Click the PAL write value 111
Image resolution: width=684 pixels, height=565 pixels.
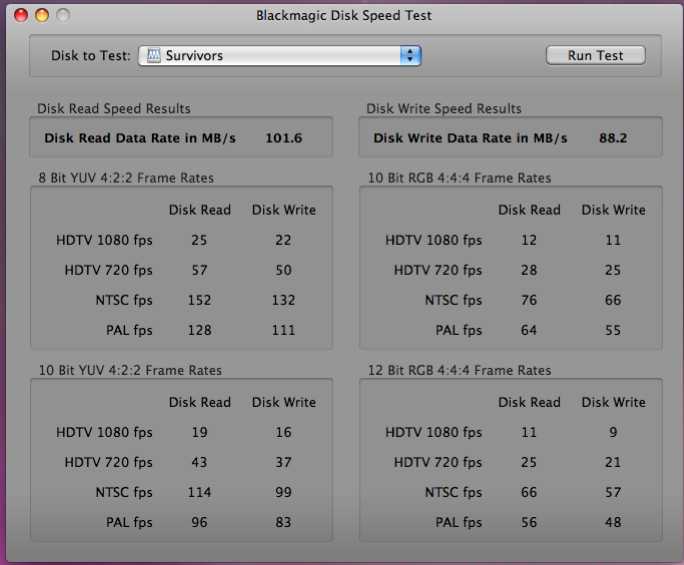(283, 330)
